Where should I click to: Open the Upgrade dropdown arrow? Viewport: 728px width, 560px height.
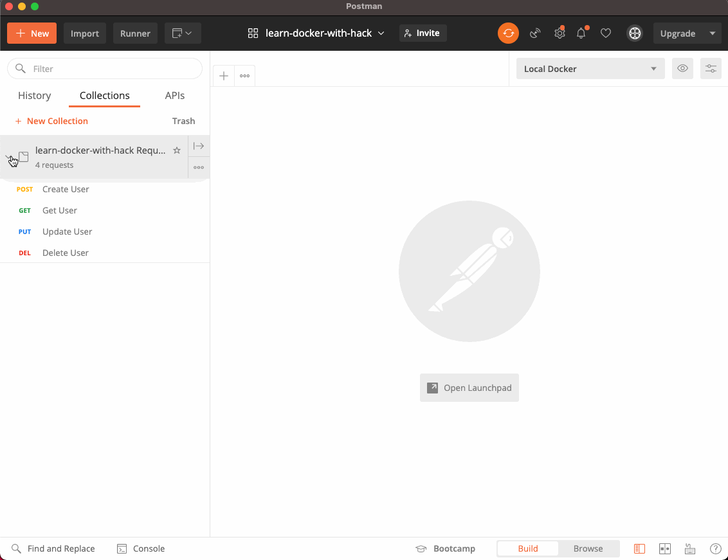click(x=712, y=33)
